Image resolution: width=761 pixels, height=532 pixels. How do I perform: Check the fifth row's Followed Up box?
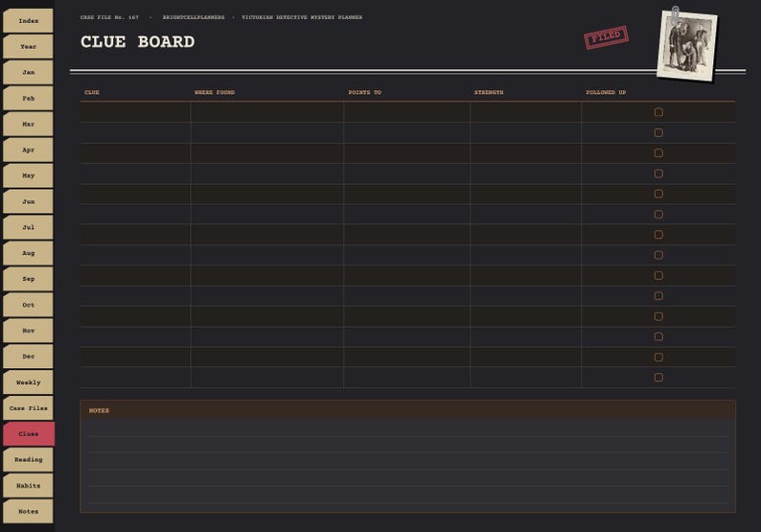[658, 194]
